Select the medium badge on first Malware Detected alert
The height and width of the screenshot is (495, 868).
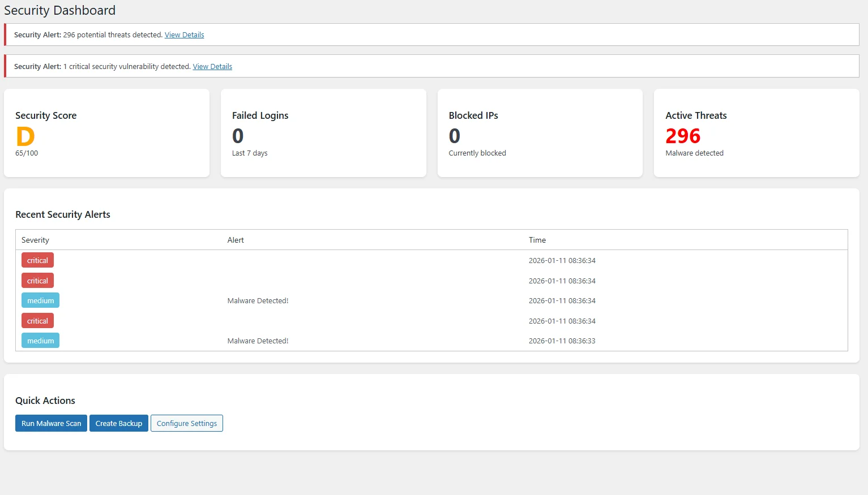coord(40,300)
